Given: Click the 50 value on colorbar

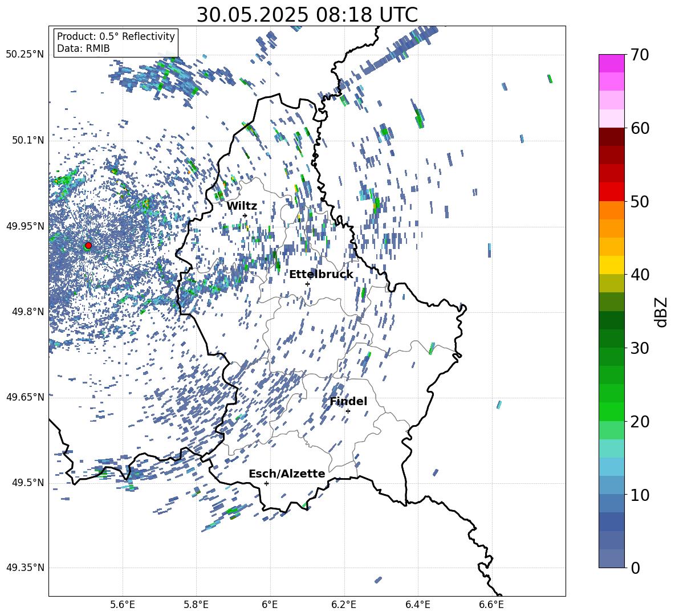Looking at the screenshot, I should click(640, 201).
